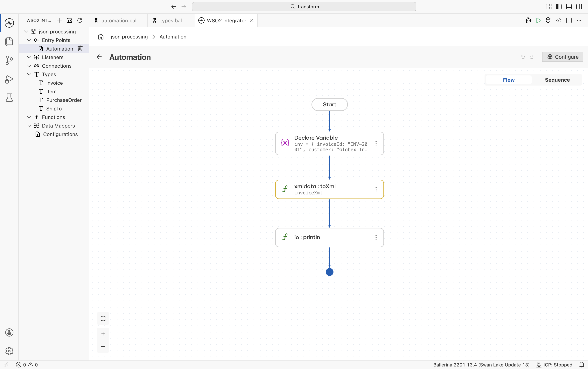588x369 pixels.
Task: Select the io : println node
Action: [x=329, y=237]
